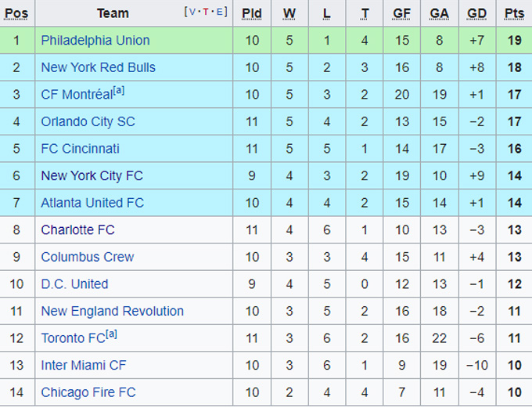Click the E (edit) template link
The width and height of the screenshot is (532, 408).
click(x=221, y=12)
